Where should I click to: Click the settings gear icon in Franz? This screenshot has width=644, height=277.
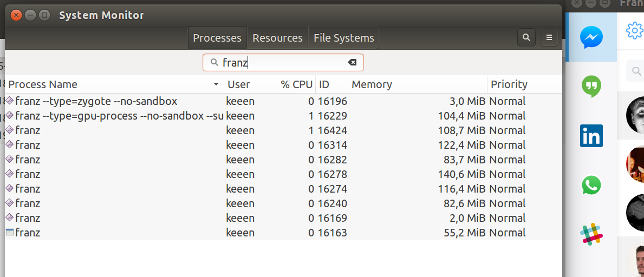tap(635, 30)
